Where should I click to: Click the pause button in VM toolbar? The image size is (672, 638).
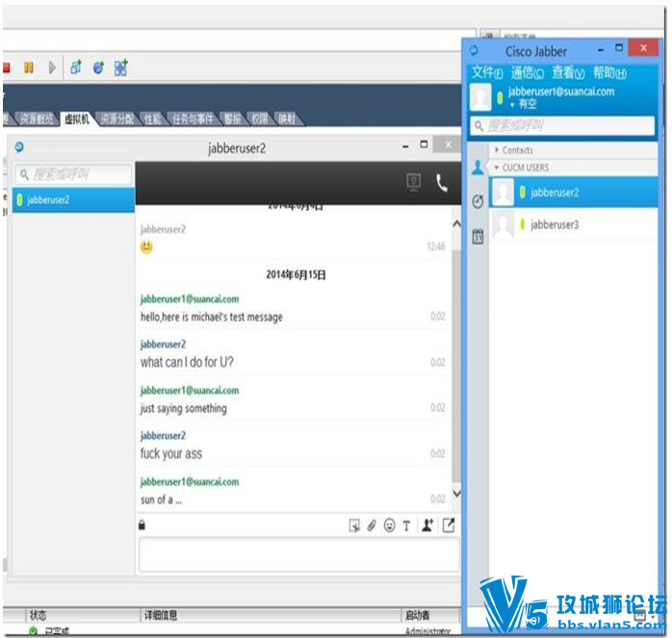(29, 67)
